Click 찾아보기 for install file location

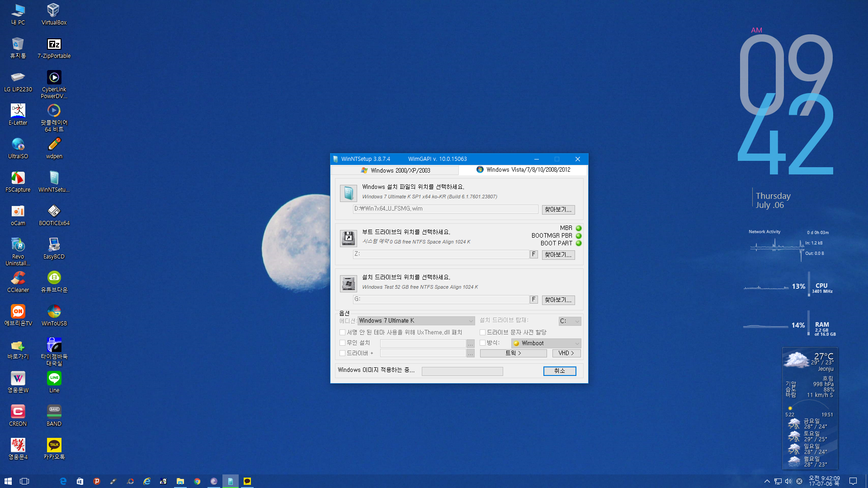coord(558,210)
